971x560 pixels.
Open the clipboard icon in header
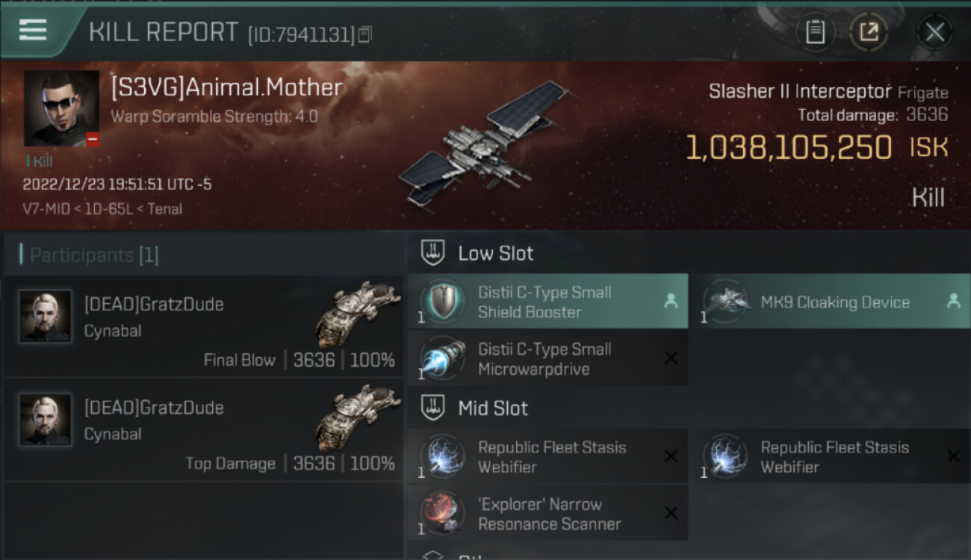tap(815, 32)
